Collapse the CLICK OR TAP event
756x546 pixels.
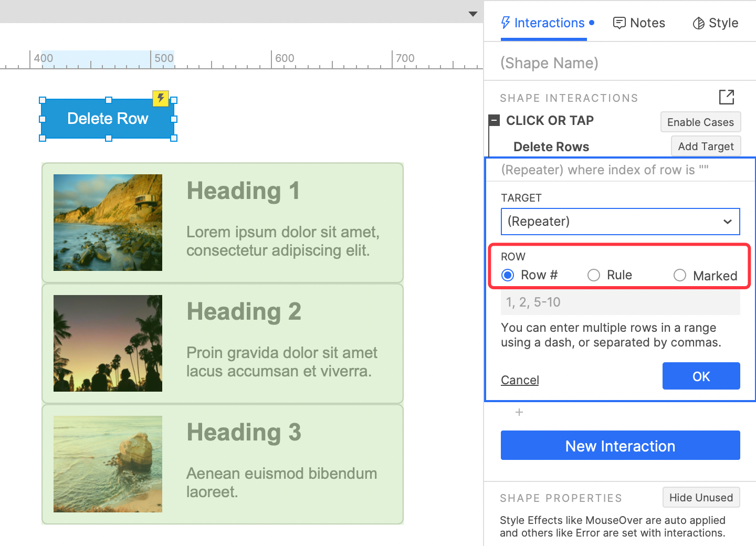[494, 121]
